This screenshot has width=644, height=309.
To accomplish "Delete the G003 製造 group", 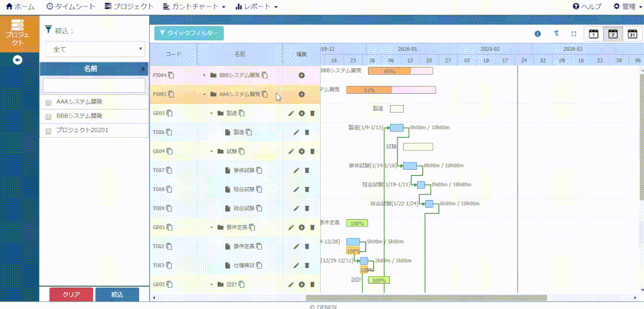I will 312,113.
